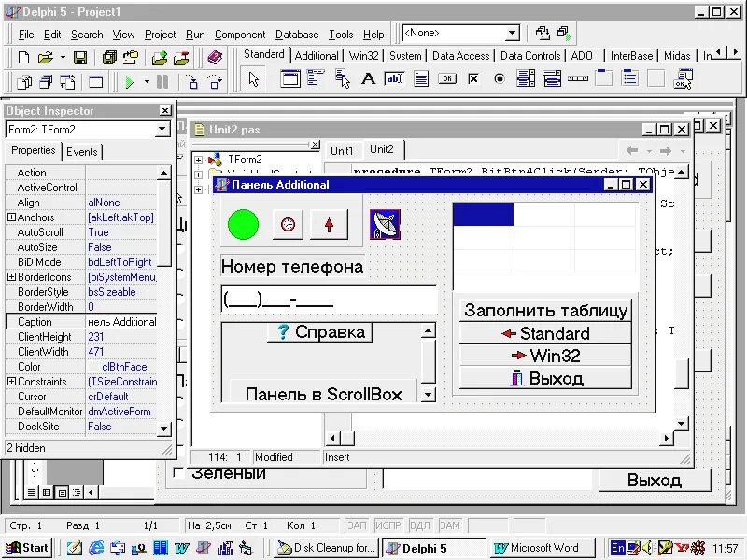Viewport: 747px width, 560px height.
Task: Click the selected blue cell in the grid
Action: [483, 215]
